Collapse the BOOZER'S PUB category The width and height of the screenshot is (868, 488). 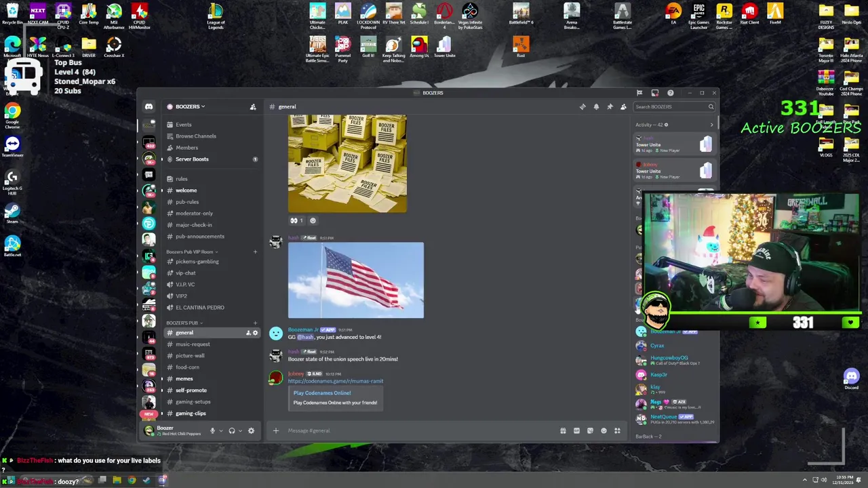tap(184, 323)
